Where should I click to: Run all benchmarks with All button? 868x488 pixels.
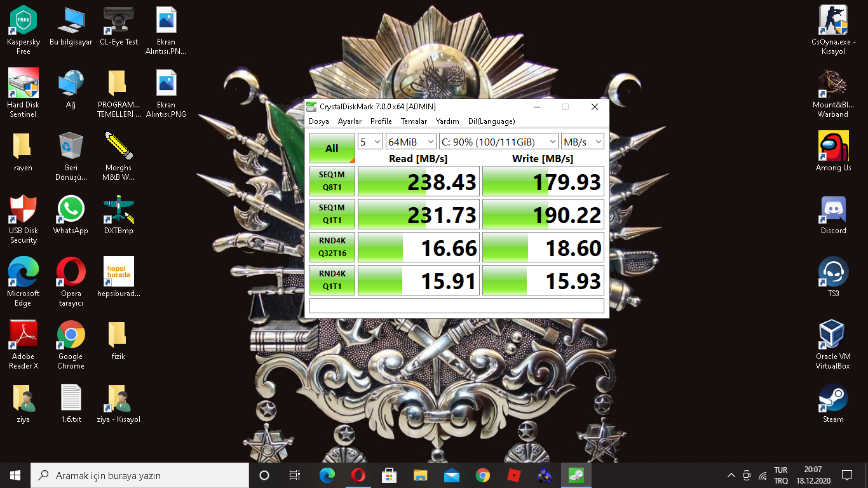coord(332,148)
